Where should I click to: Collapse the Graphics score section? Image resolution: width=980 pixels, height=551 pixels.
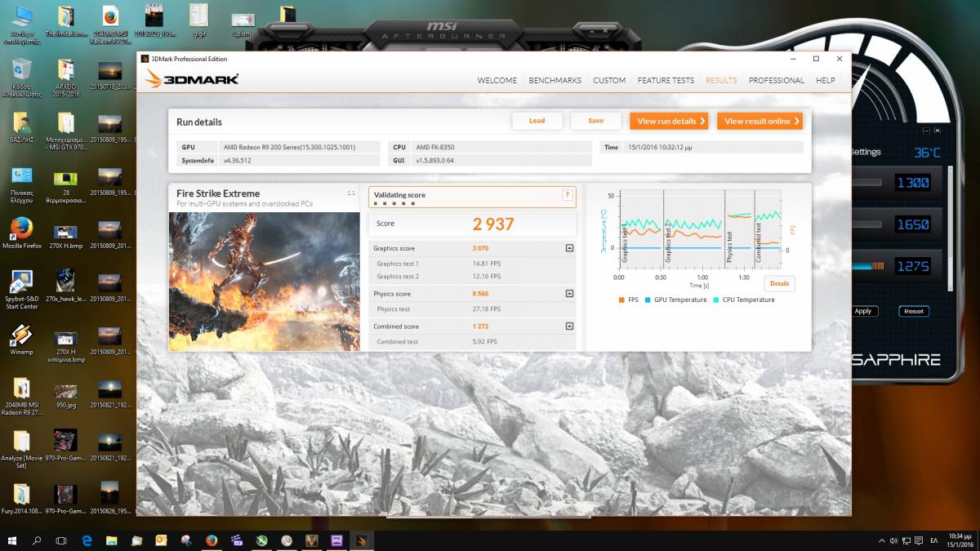[569, 248]
